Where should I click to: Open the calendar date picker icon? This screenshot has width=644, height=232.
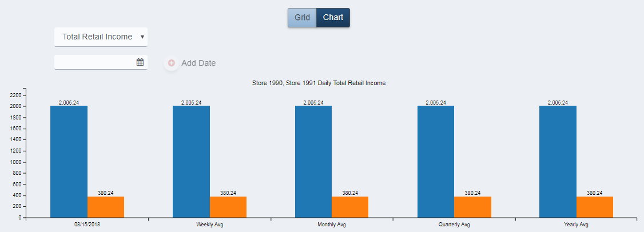[140, 62]
